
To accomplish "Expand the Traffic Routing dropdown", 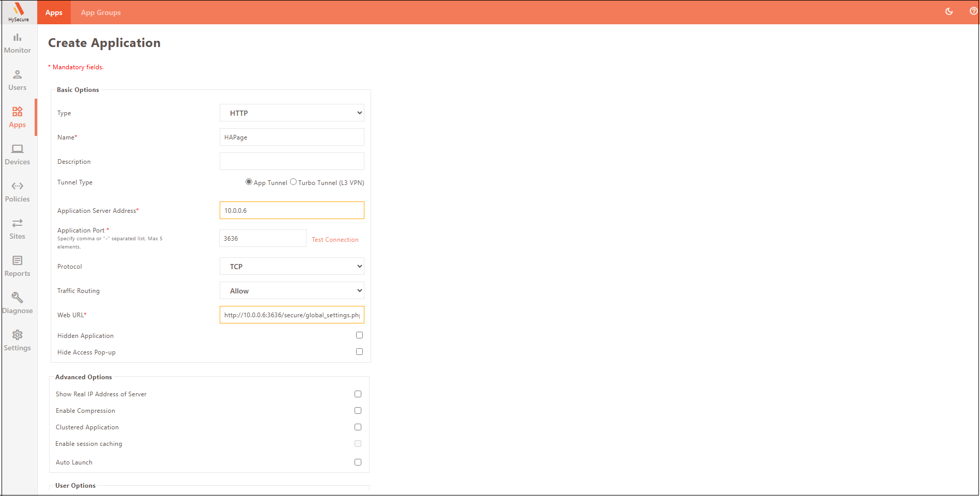I will (292, 291).
